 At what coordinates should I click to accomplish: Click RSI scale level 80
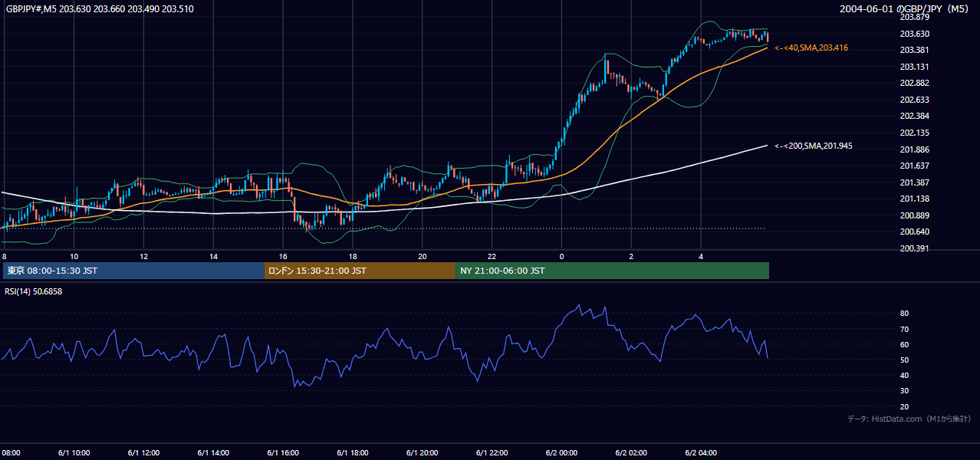click(x=905, y=314)
